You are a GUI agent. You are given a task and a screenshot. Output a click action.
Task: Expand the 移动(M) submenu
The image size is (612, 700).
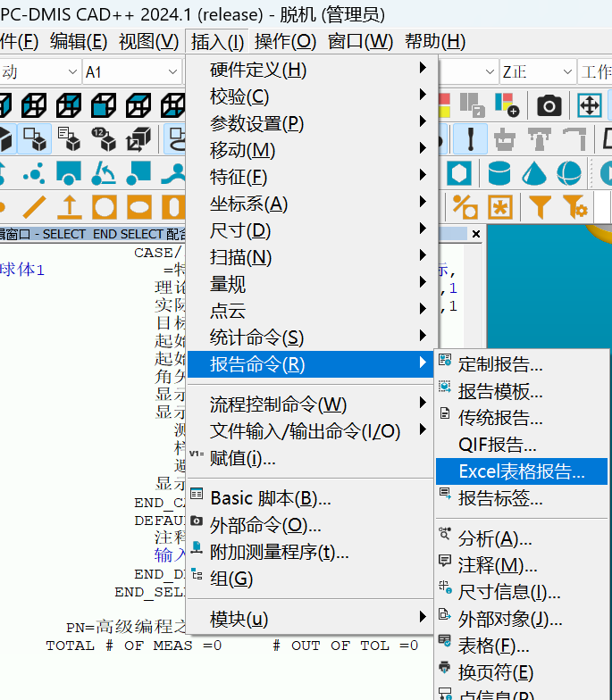tap(310, 150)
